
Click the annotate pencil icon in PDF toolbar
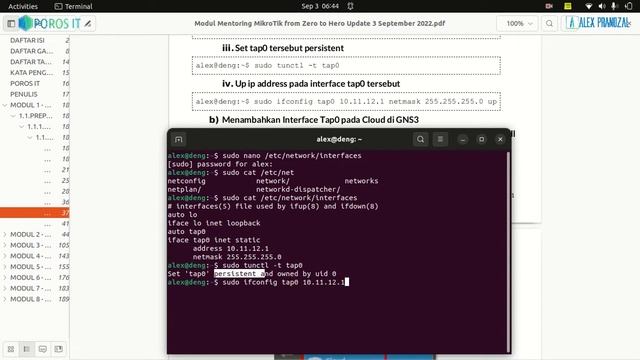click(88, 24)
